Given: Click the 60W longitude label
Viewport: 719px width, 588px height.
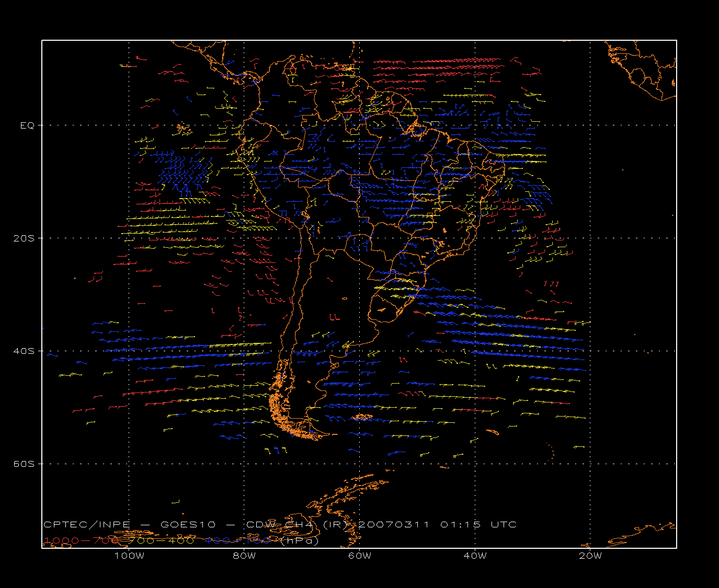Looking at the screenshot, I should [x=360, y=556].
